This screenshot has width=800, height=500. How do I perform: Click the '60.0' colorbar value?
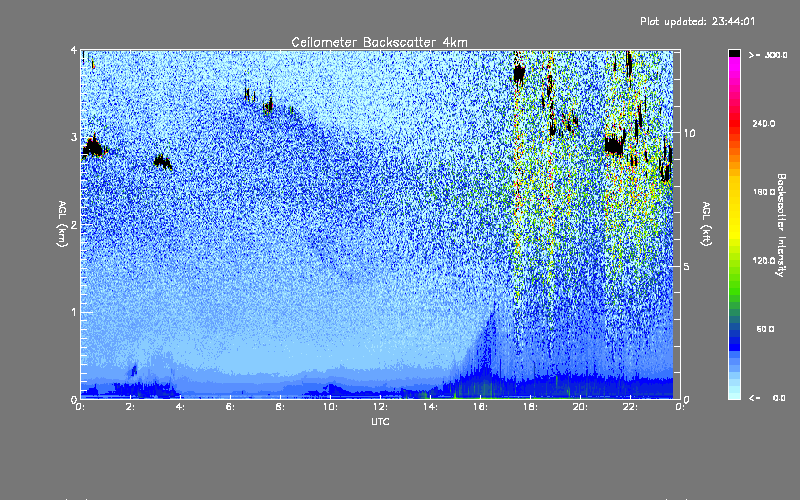click(x=765, y=329)
